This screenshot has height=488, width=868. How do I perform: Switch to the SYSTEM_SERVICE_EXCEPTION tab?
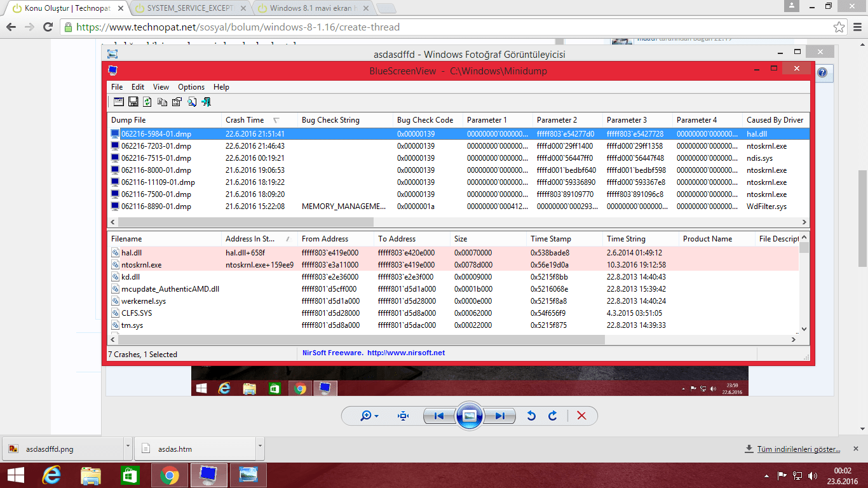[191, 8]
